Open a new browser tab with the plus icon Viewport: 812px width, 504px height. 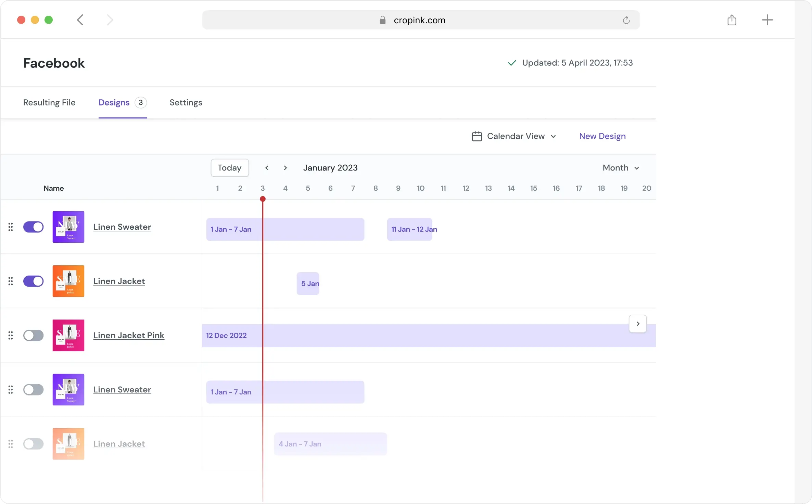767,20
